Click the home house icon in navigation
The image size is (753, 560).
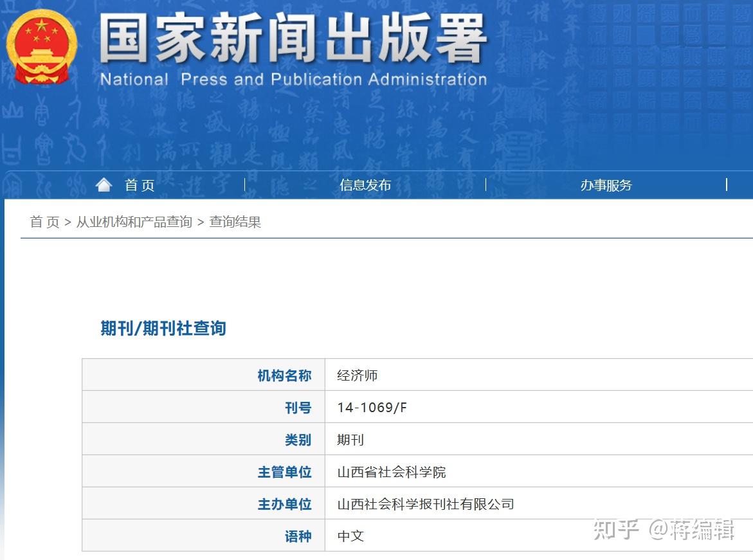(104, 185)
